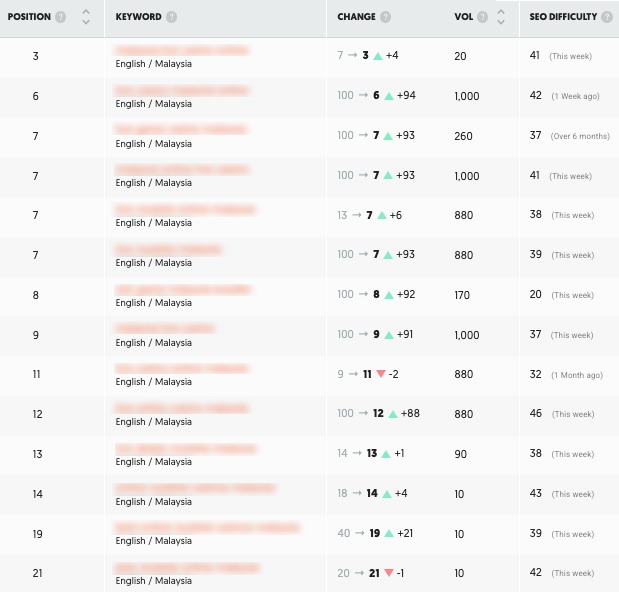Click the KEYWORD column header label
619x592 pixels.
(x=139, y=17)
